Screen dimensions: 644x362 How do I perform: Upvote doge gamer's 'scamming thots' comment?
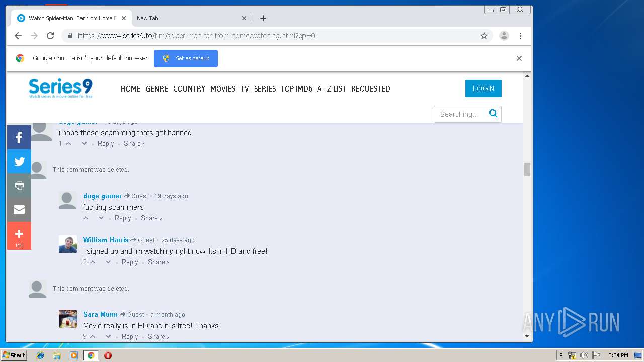tap(68, 144)
